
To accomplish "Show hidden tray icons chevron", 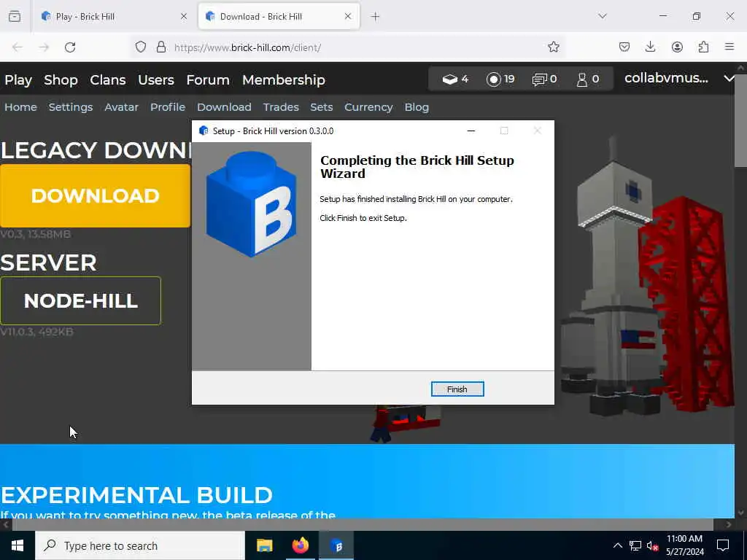I will 617,545.
